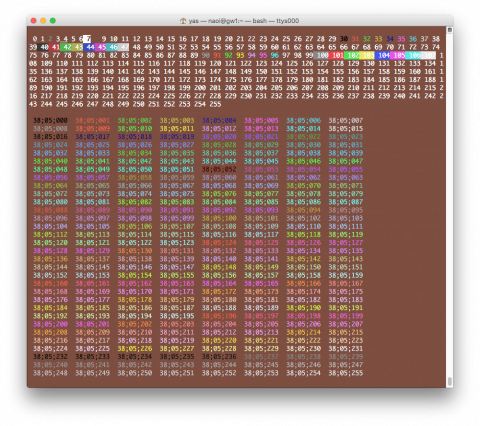Viewport: 480px width, 426px height.
Task: Click the red text '38;05;160'
Action: (x=50, y=283)
